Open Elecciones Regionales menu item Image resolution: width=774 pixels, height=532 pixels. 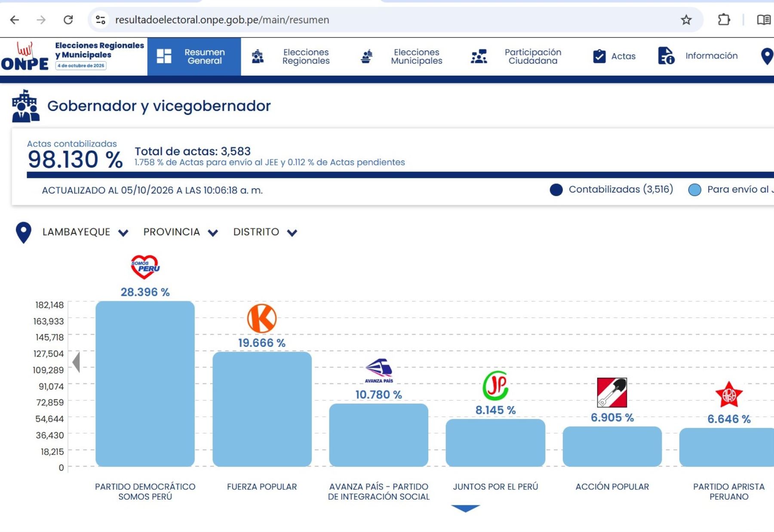pos(306,56)
